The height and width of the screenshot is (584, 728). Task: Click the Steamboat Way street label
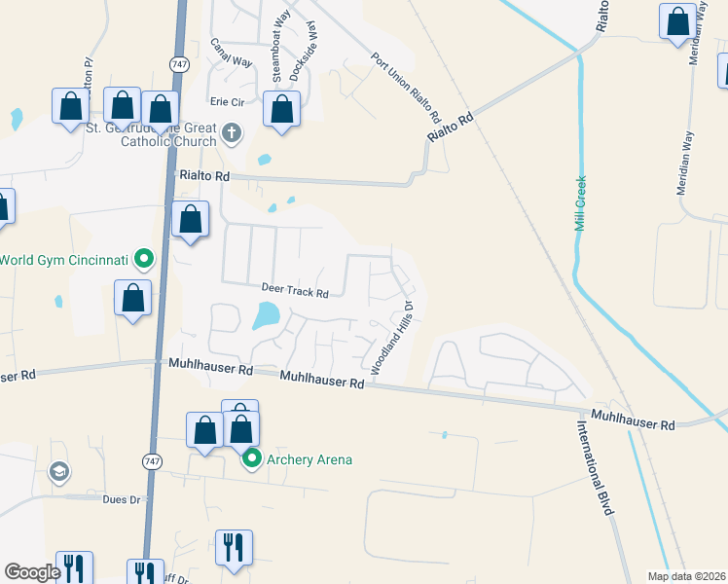click(280, 46)
